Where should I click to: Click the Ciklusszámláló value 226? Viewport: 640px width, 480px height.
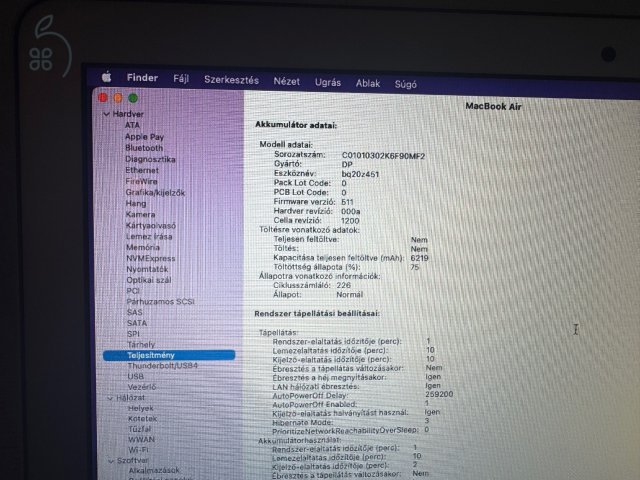344,285
